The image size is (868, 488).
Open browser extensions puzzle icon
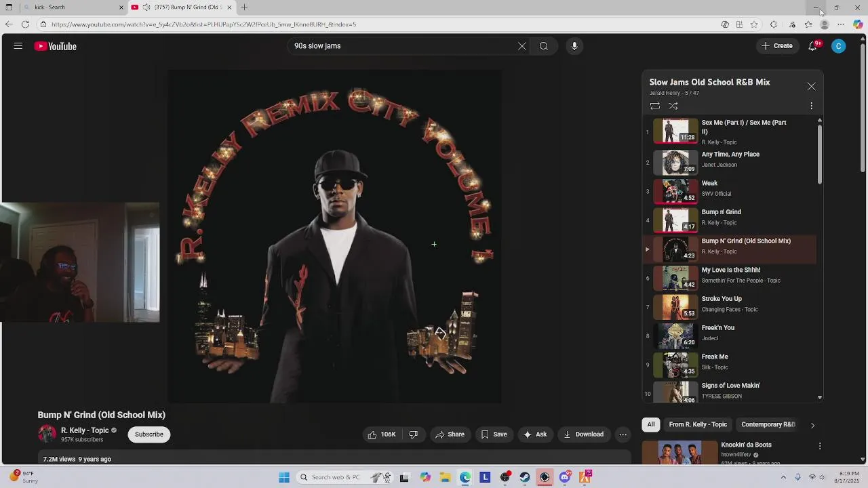click(x=774, y=24)
